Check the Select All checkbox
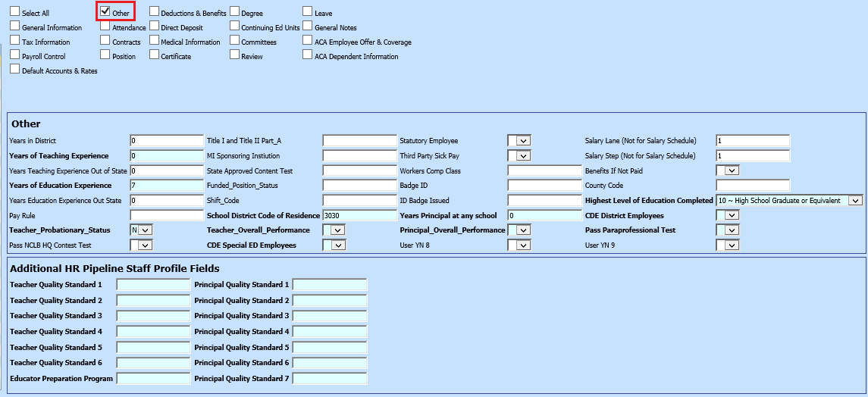Viewport: 868px width, 397px height. (x=15, y=11)
